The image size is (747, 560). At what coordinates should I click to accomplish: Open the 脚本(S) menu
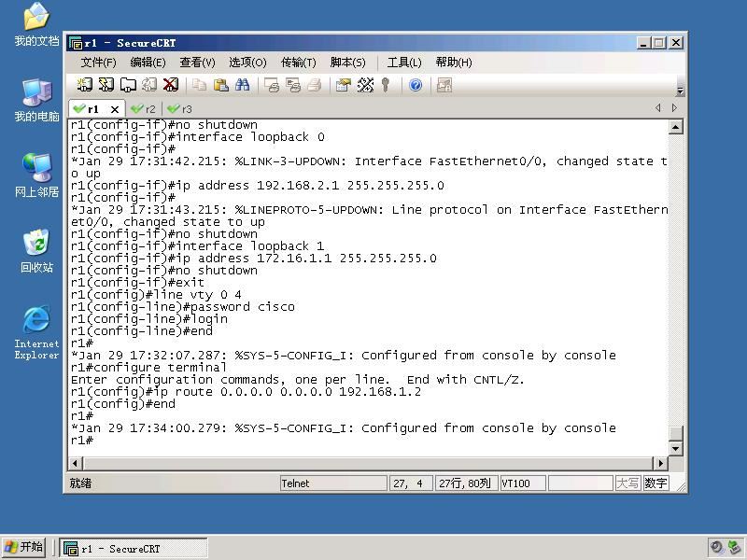point(347,63)
